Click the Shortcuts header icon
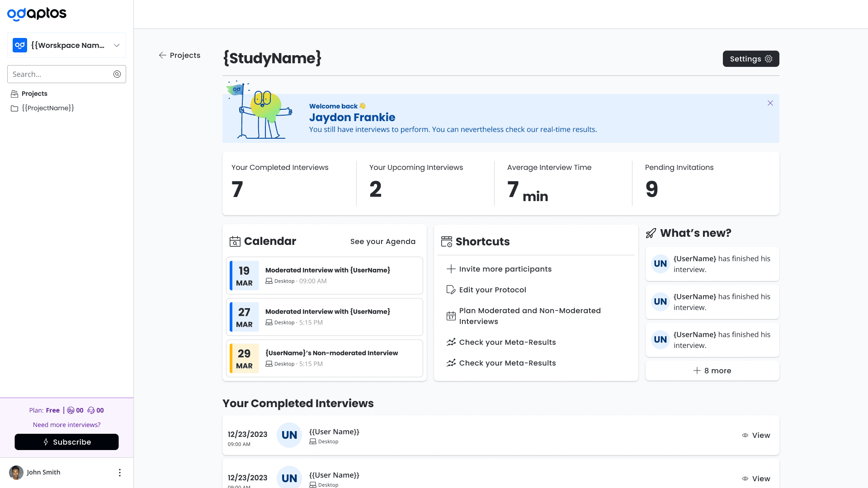Viewport: 868px width, 488px height. [447, 242]
